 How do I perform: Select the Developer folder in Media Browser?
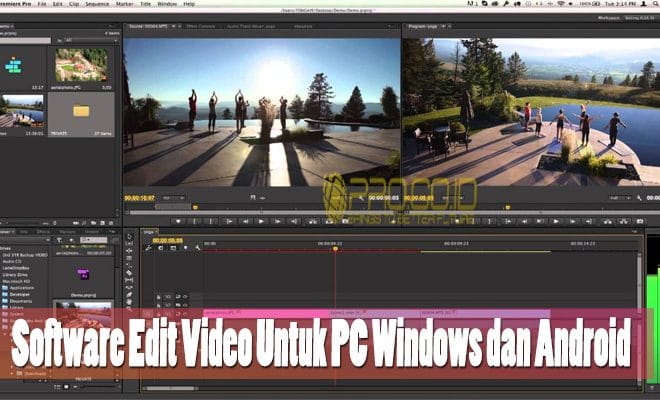[x=20, y=294]
